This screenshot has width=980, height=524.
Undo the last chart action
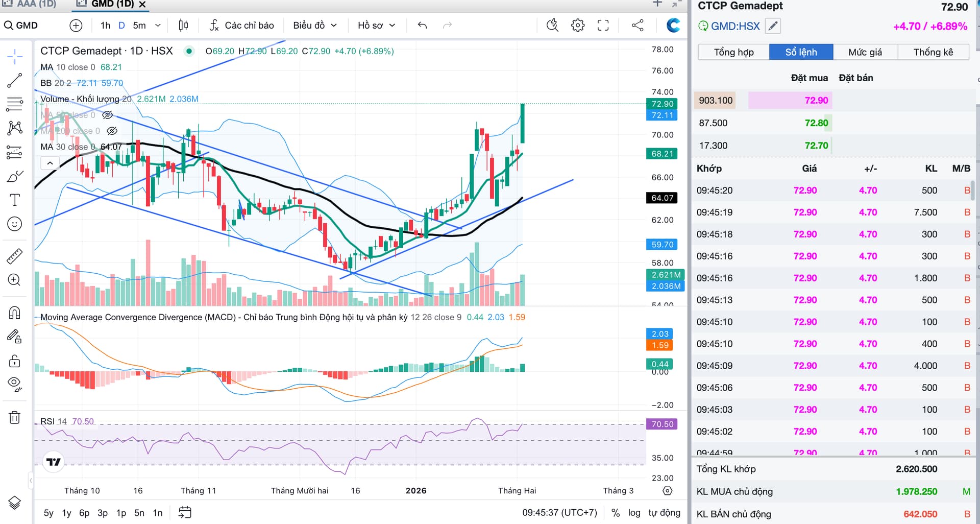[x=422, y=26]
